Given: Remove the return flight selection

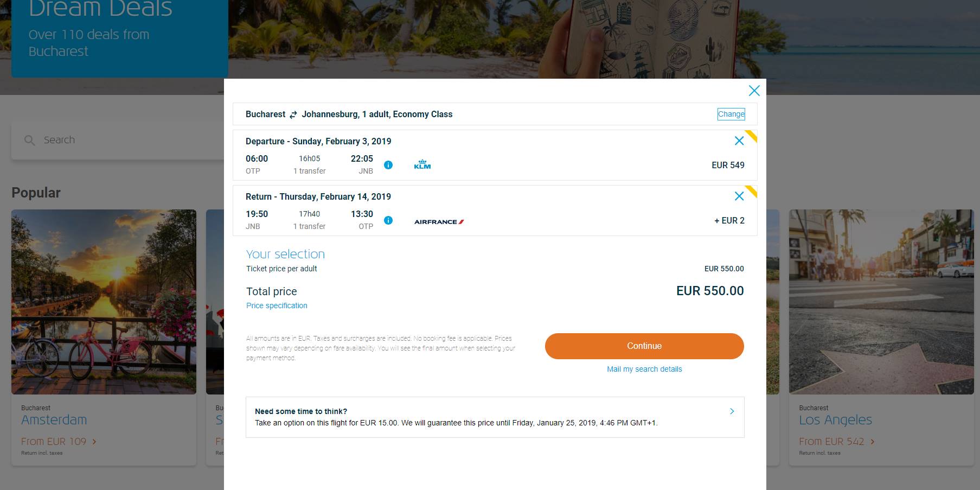Looking at the screenshot, I should (x=739, y=196).
